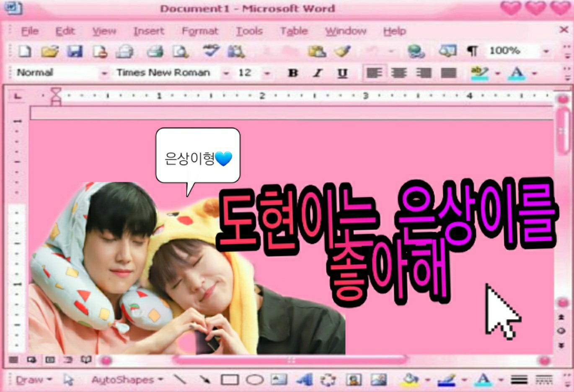This screenshot has height=392, width=574.
Task: Click the Print icon in toolbar
Action: point(155,52)
